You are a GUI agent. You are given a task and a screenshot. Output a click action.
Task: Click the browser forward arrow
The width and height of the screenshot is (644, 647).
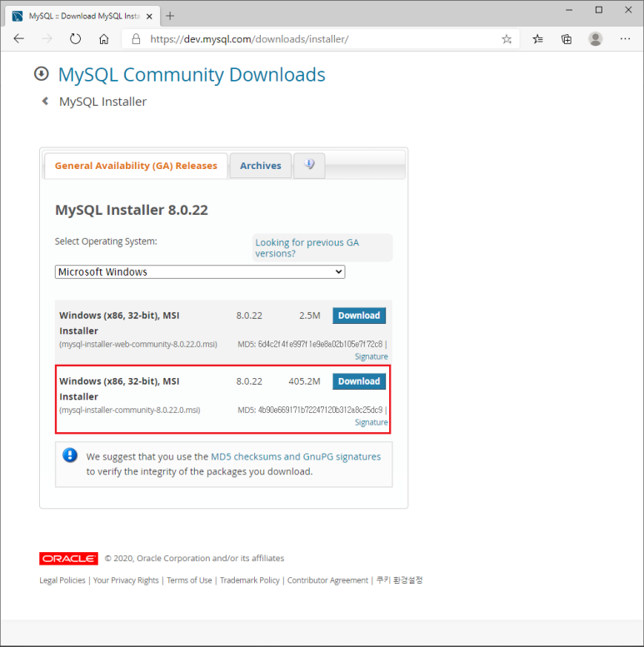tap(47, 39)
